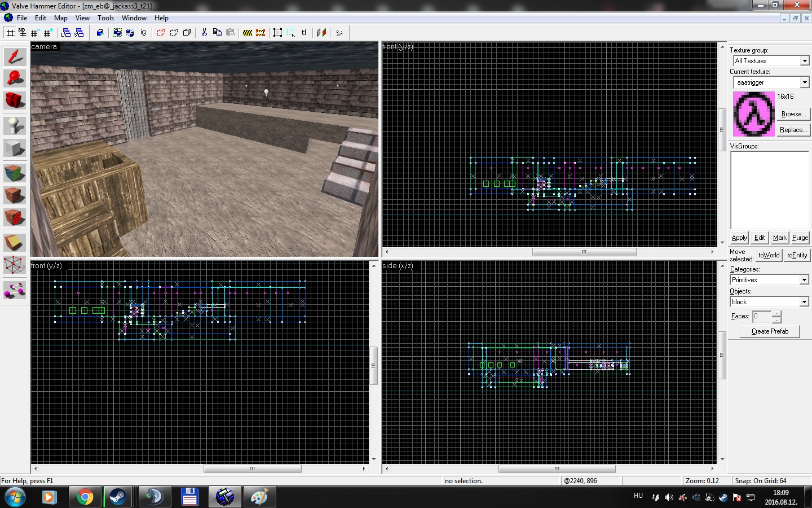Select the Block tool with the gray cube

click(15, 148)
